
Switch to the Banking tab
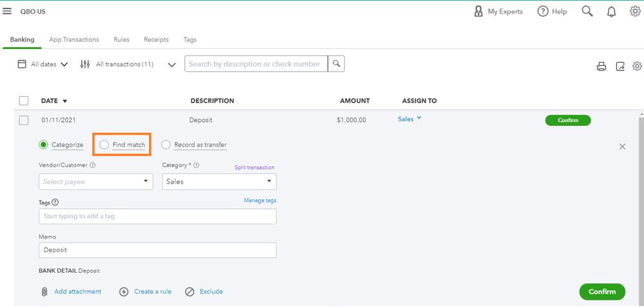(22, 40)
